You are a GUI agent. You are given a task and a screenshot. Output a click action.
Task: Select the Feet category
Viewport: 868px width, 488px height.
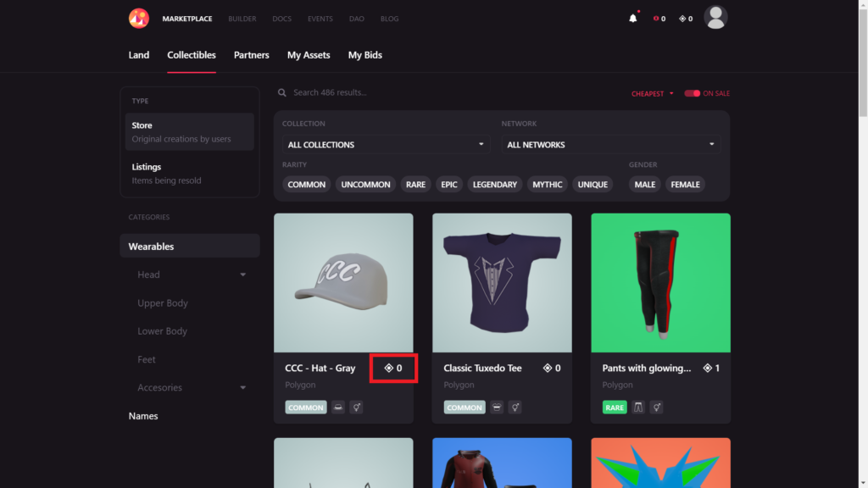tap(146, 359)
